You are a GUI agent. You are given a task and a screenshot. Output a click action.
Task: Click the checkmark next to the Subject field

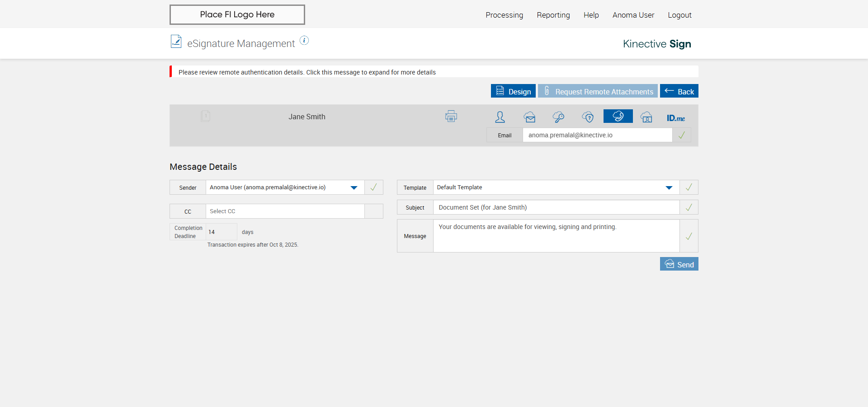click(689, 207)
